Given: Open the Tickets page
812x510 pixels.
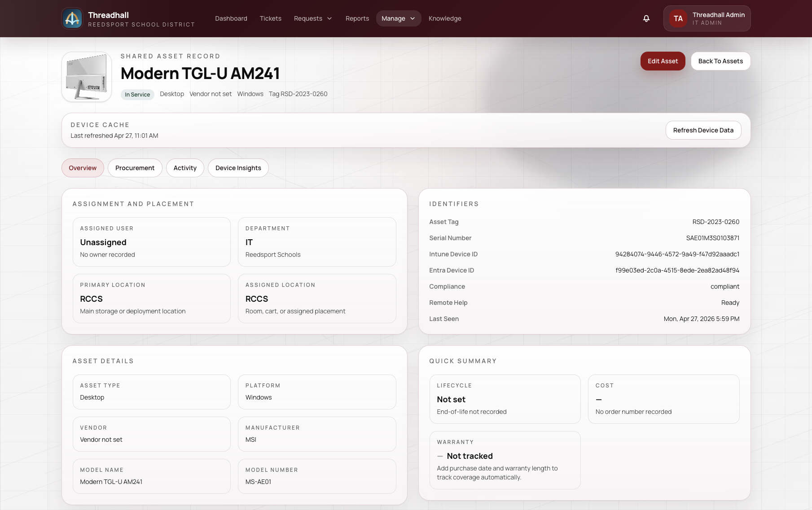Looking at the screenshot, I should point(271,18).
